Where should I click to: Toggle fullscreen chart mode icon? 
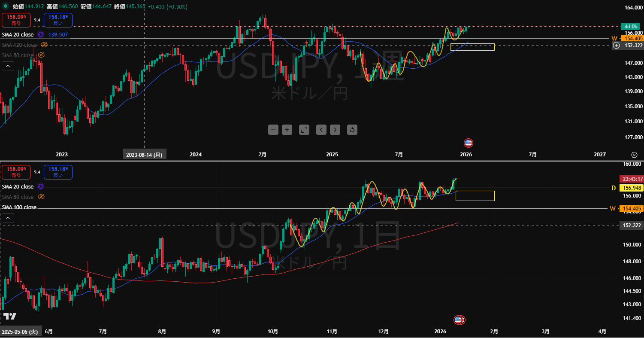click(x=304, y=130)
